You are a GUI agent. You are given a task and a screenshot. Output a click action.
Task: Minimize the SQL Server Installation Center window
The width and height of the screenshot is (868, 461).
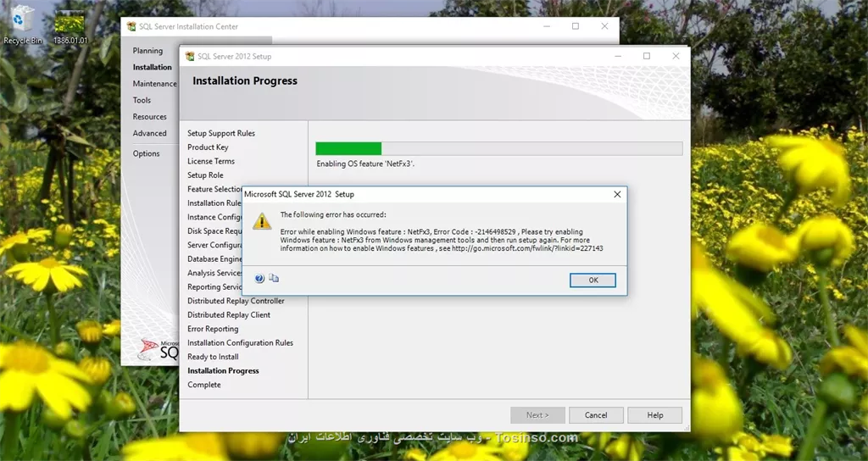[547, 26]
